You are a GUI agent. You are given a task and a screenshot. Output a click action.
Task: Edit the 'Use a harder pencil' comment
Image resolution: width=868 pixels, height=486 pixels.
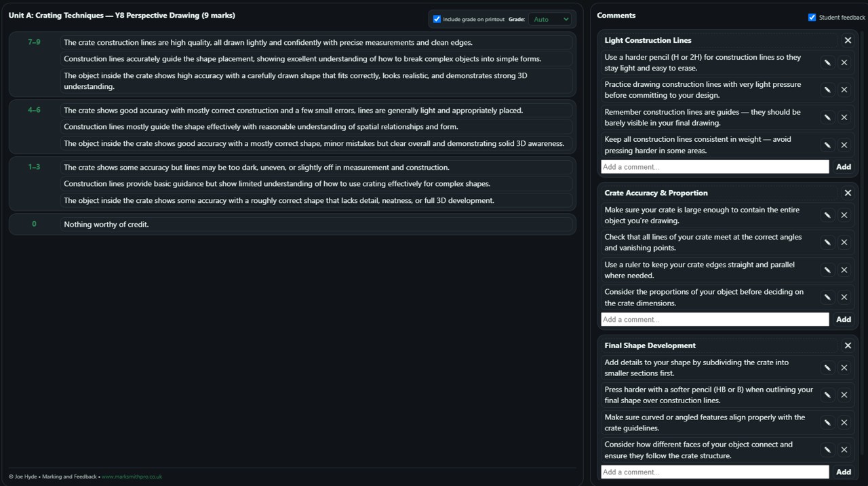pyautogui.click(x=827, y=62)
